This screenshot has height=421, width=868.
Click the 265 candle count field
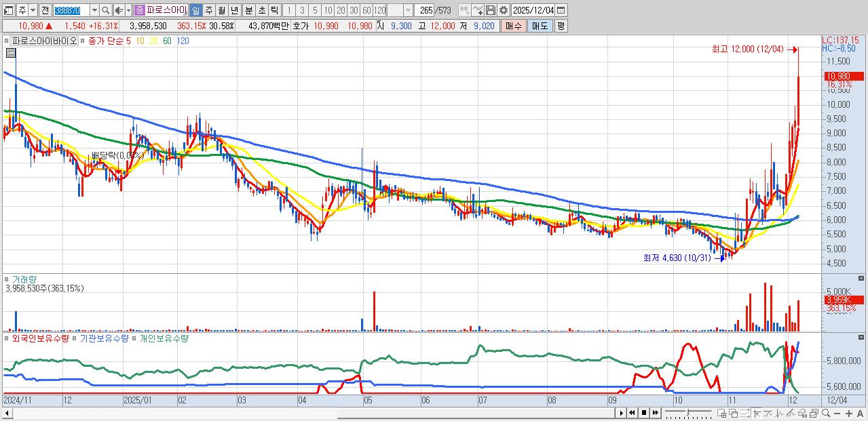pos(424,11)
